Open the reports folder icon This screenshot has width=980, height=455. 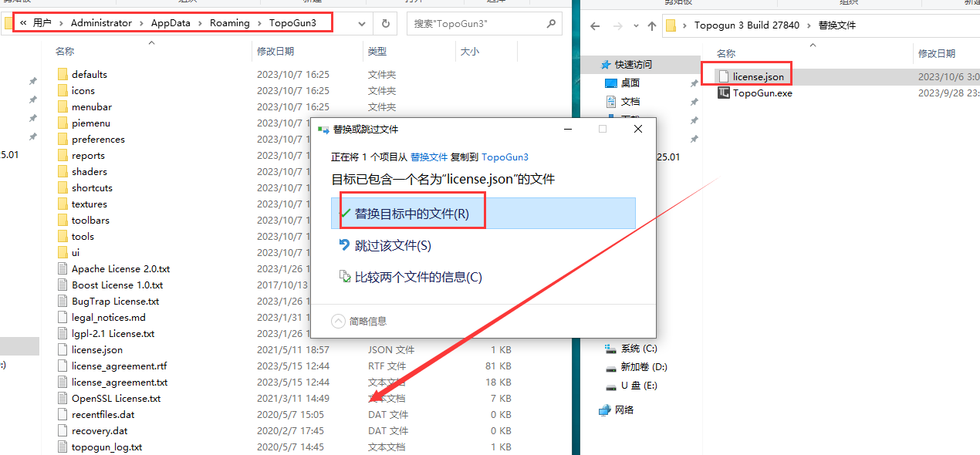click(63, 155)
